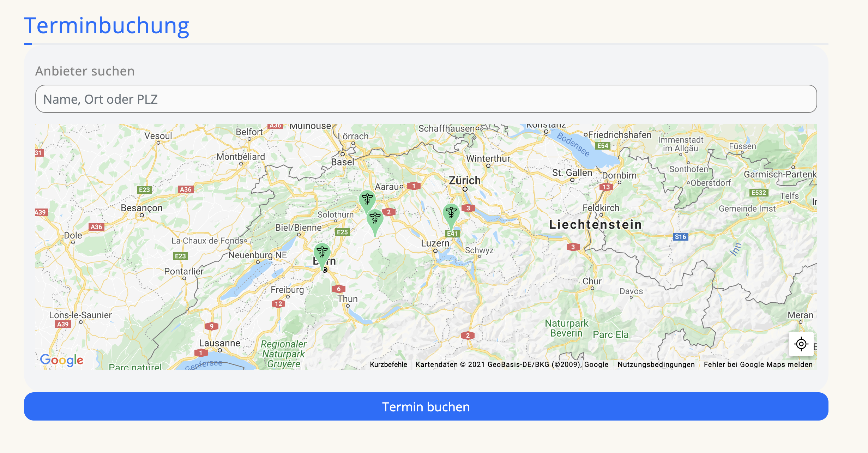Screen dimensions: 868x453
Task: Click the Garmisch-Partenkirchen label
Action: point(780,174)
